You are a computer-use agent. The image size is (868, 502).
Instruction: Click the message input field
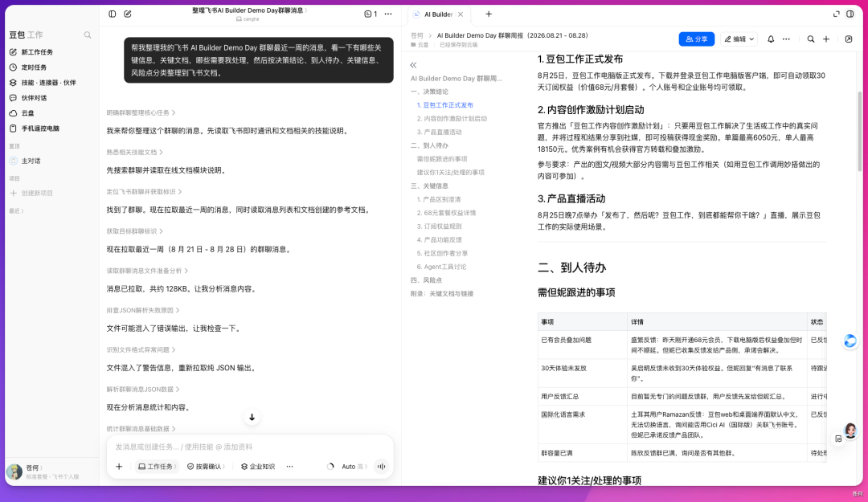249,447
